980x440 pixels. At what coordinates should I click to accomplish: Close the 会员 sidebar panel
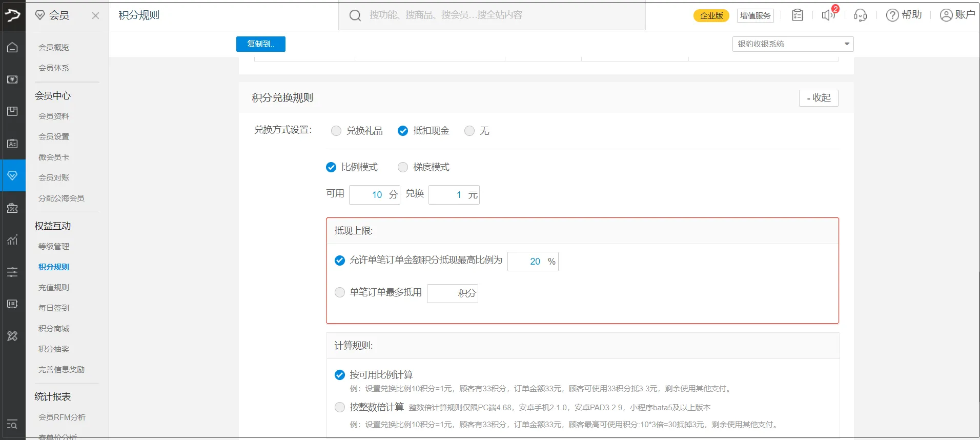coord(95,15)
